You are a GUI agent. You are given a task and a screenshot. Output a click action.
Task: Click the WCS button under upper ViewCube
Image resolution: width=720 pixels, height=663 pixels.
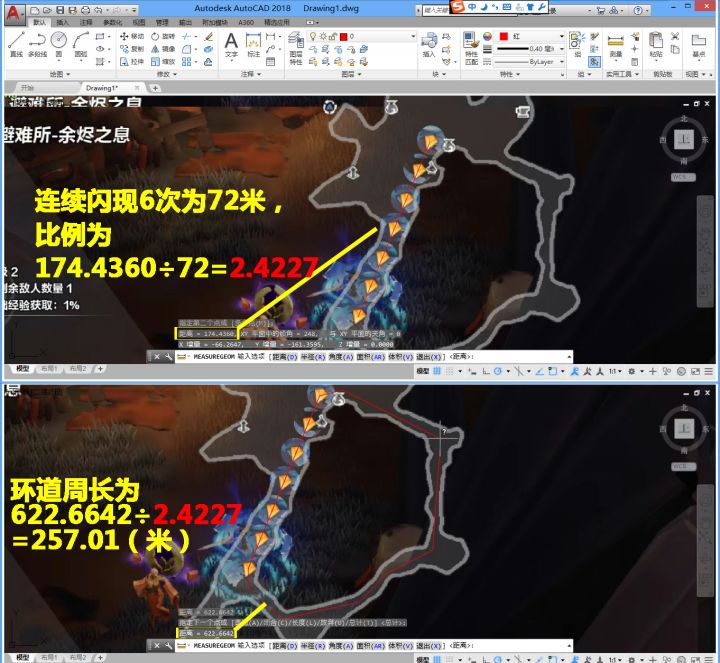(683, 177)
